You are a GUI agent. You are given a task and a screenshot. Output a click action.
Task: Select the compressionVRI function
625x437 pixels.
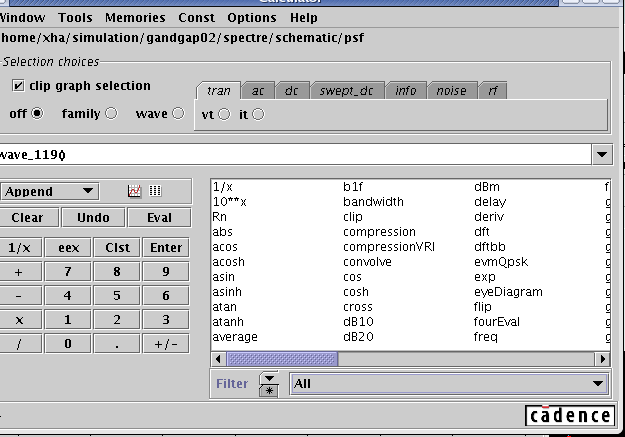(x=389, y=247)
